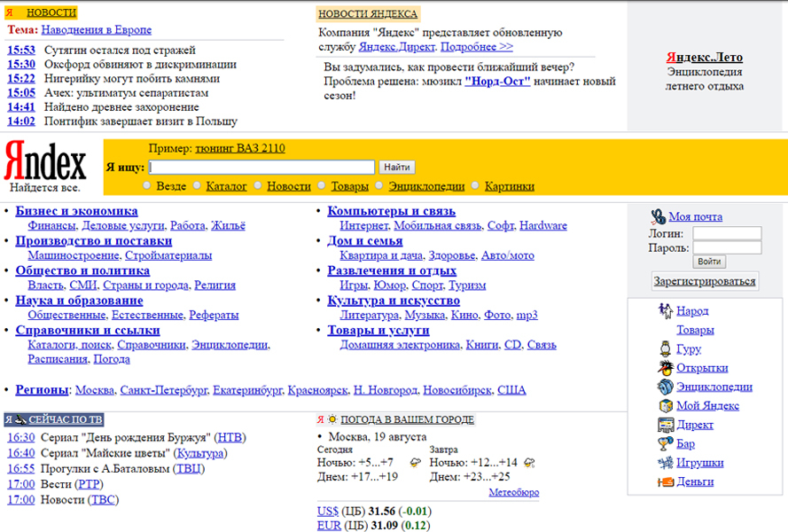Click the Яndex logo
The image size is (788, 532).
pos(46,162)
